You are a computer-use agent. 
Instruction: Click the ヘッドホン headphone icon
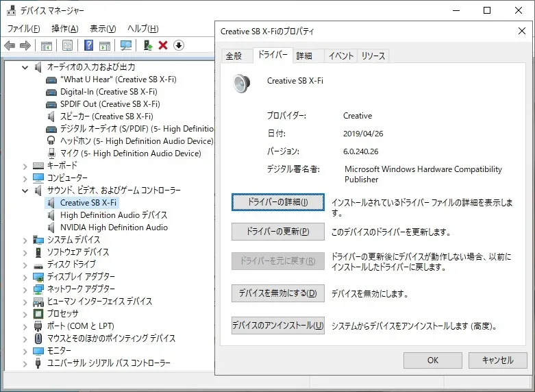click(x=51, y=140)
